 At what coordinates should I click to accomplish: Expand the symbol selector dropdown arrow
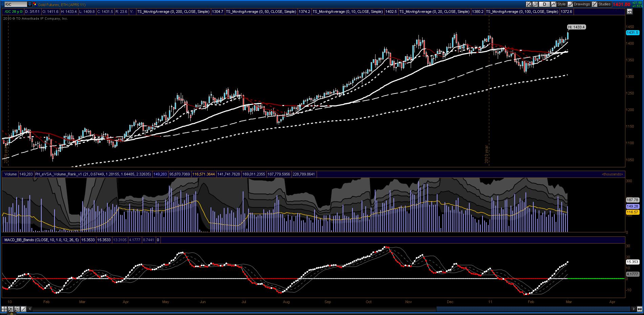coord(30,4)
